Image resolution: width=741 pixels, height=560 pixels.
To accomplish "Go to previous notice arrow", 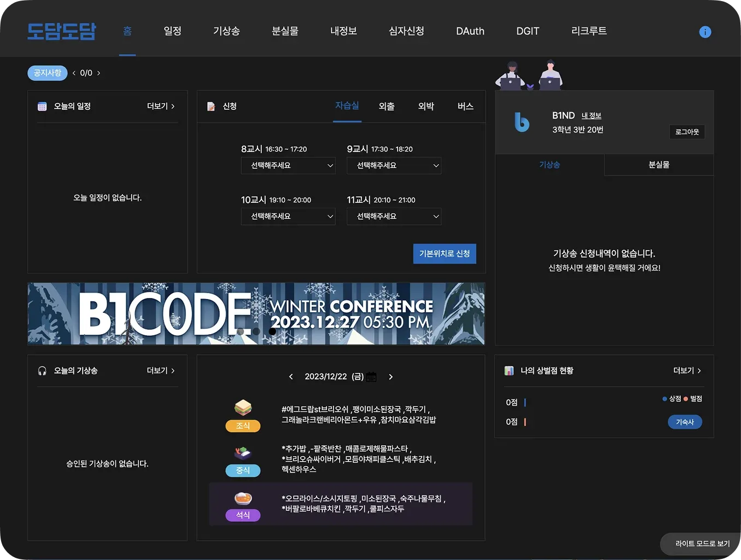I will (x=74, y=73).
